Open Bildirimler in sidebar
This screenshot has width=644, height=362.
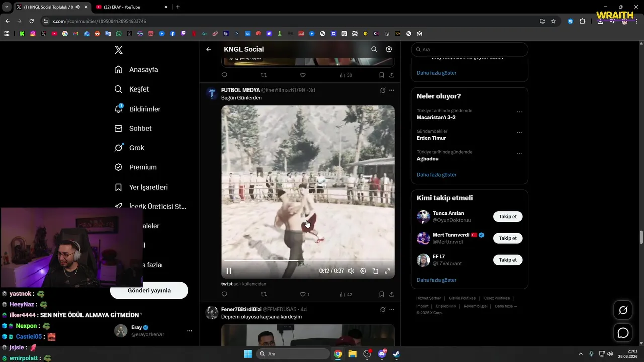click(137, 109)
